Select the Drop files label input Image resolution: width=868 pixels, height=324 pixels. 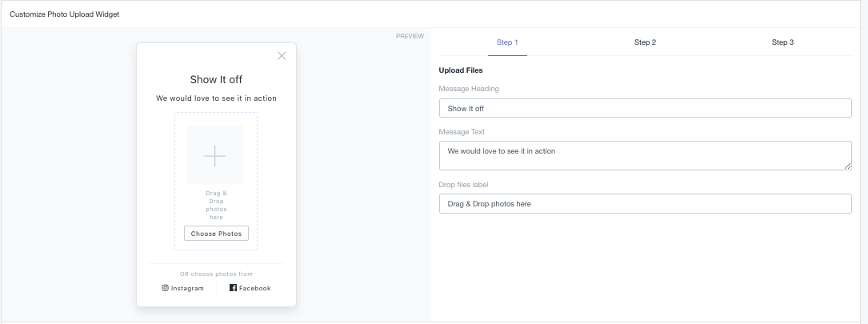coord(645,204)
